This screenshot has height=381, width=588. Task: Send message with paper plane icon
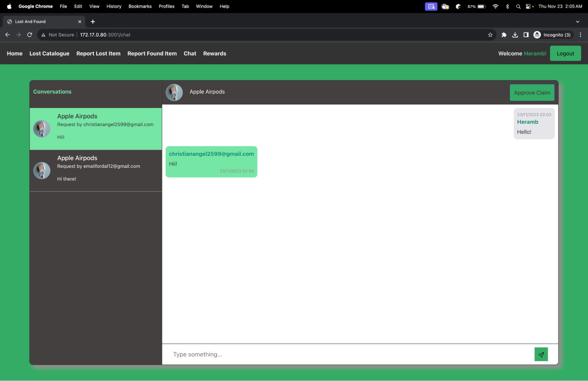point(541,354)
